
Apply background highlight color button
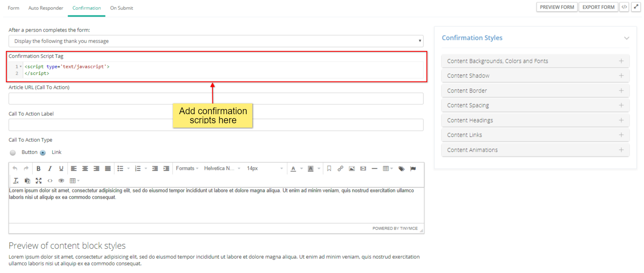click(x=311, y=169)
